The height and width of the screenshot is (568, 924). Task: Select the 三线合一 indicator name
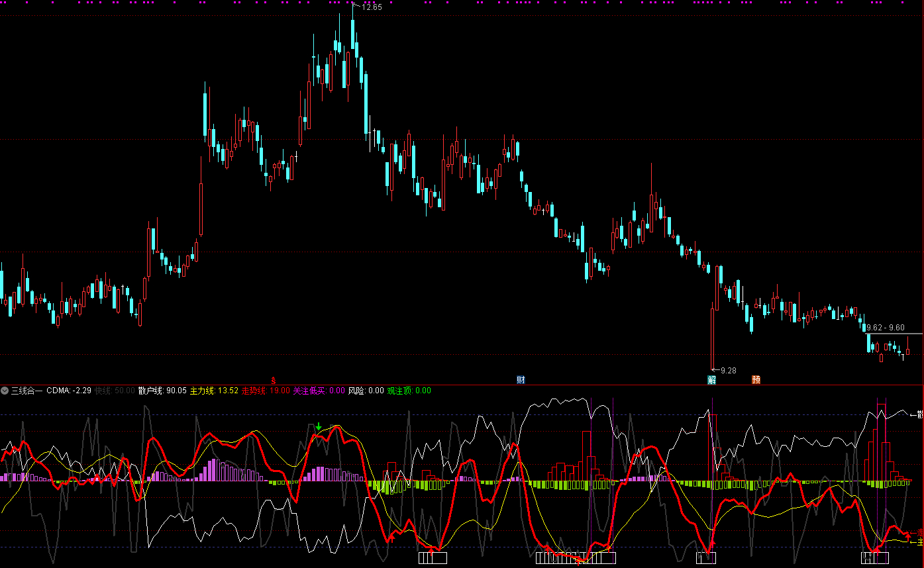point(26,391)
